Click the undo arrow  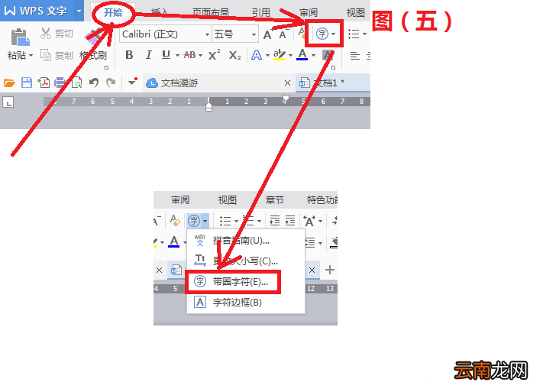pos(94,83)
